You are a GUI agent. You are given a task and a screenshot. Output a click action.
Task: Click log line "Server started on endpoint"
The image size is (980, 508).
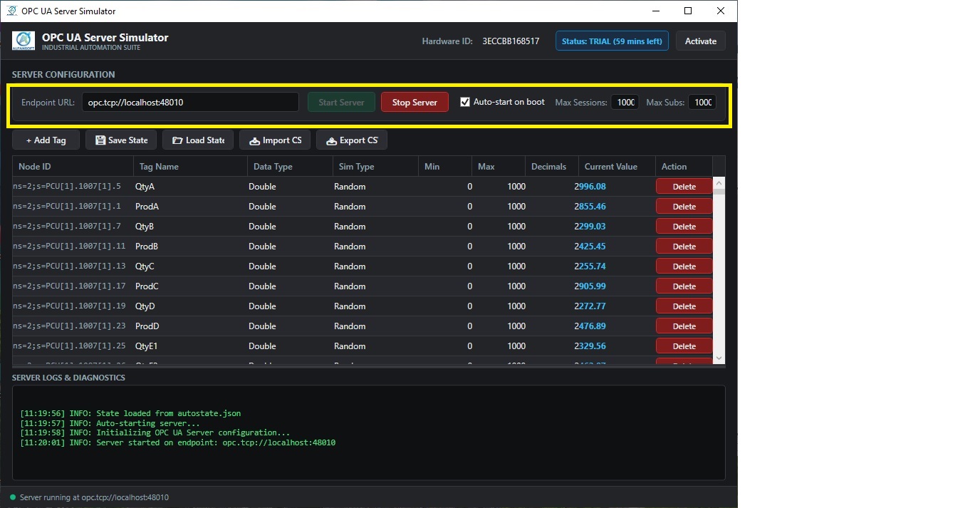click(177, 442)
